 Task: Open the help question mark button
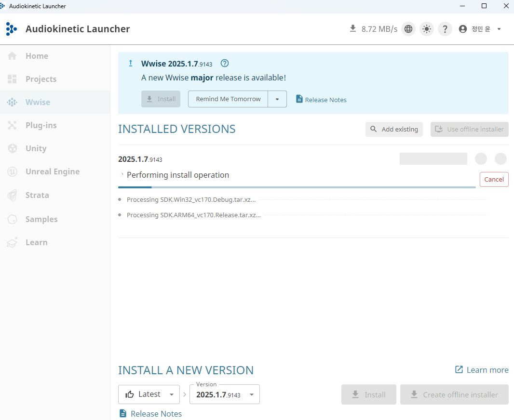445,29
